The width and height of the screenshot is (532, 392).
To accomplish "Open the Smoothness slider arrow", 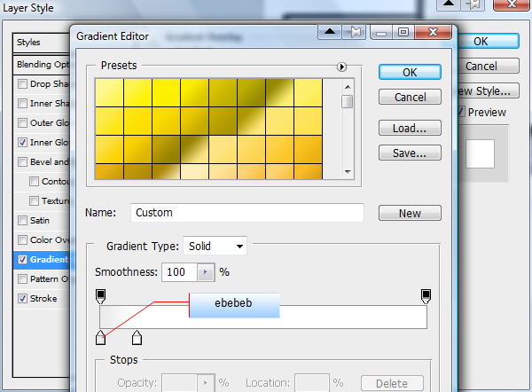I will [x=206, y=272].
